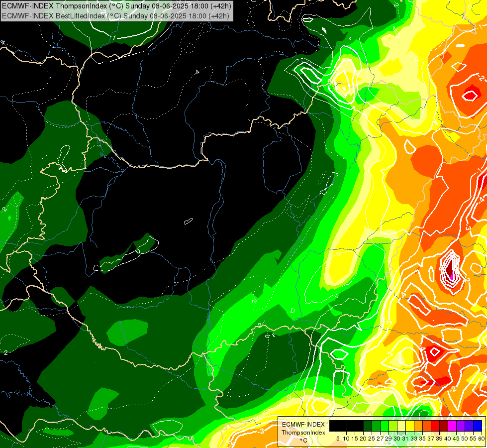
Task: Click the BestLiftedIndex title line at top
Action: [115, 16]
